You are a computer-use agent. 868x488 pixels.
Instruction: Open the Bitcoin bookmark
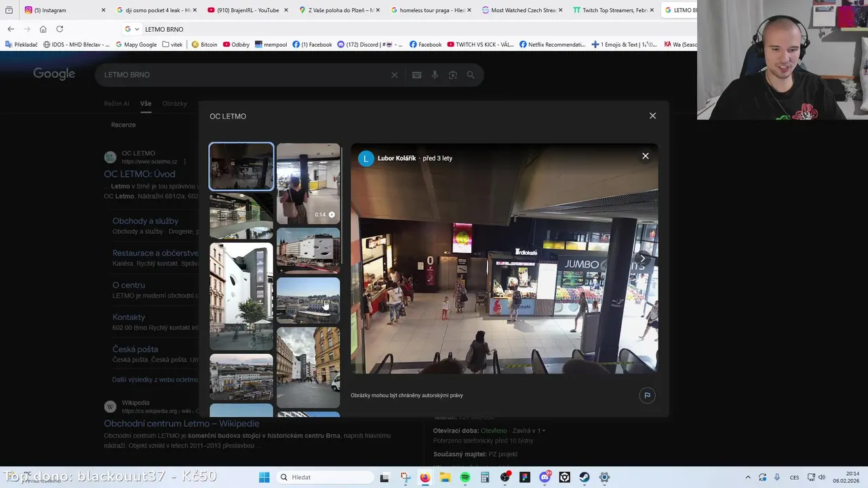click(204, 45)
